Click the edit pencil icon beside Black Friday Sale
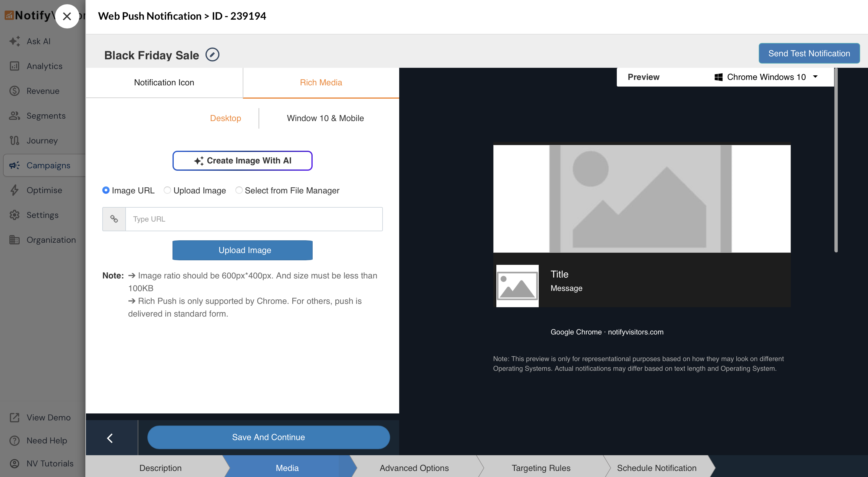868x477 pixels. tap(212, 54)
